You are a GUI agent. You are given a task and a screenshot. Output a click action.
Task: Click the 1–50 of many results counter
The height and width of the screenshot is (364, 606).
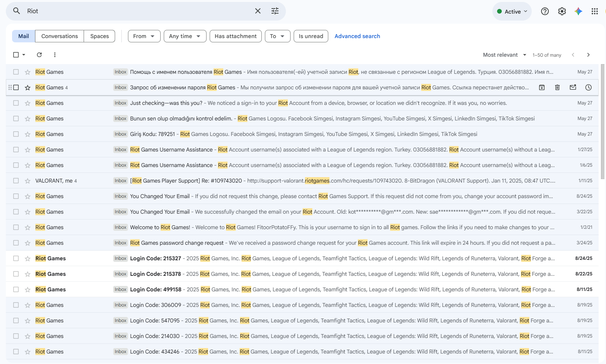546,55
